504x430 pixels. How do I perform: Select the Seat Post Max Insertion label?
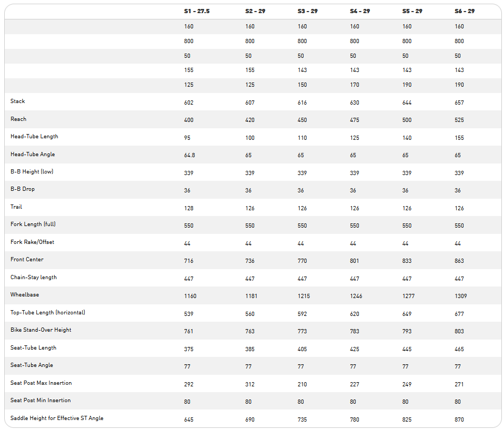41,383
